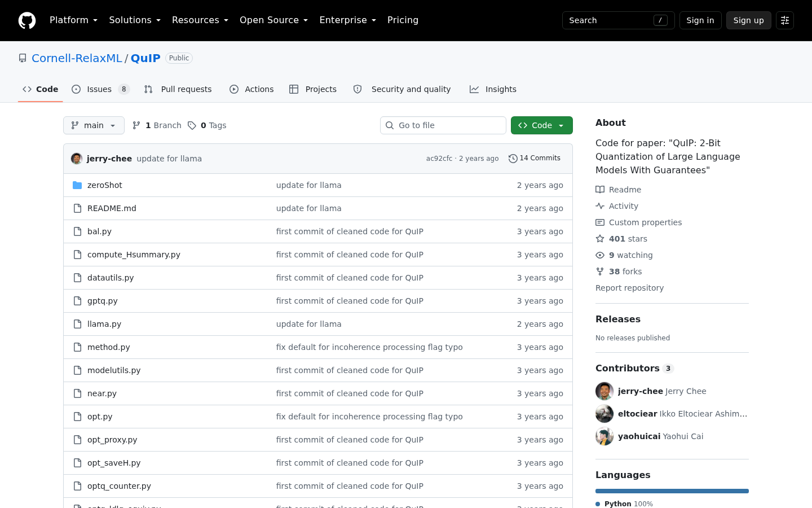Switch to the Issues tab

(x=101, y=89)
